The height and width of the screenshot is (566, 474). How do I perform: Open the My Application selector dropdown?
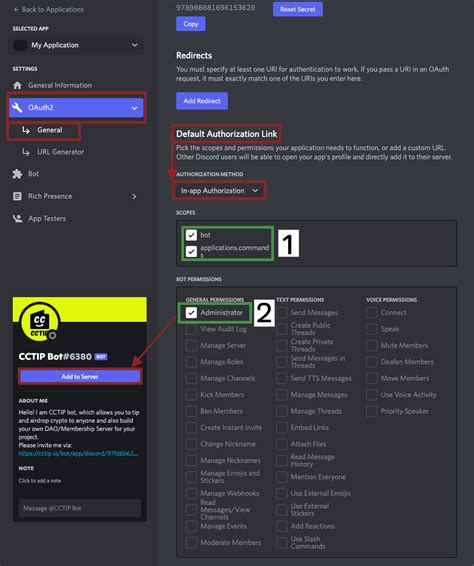tap(76, 45)
